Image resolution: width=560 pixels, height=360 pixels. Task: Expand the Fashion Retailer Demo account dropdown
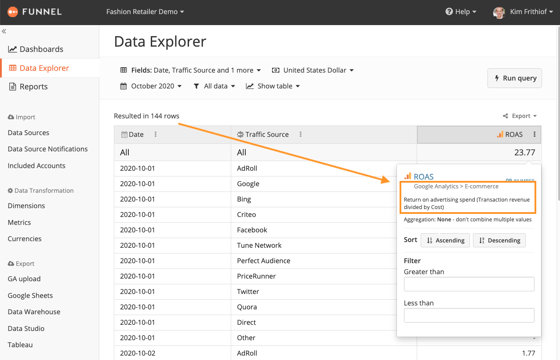click(145, 12)
